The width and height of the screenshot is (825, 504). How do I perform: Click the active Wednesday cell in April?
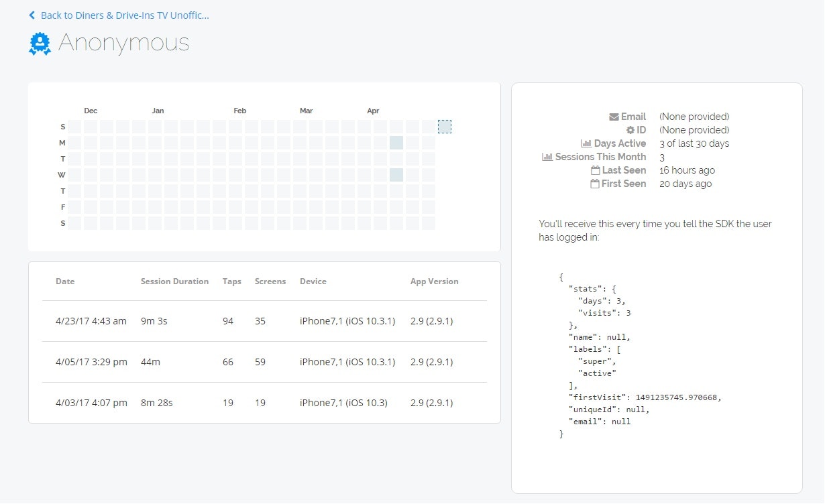coord(396,175)
